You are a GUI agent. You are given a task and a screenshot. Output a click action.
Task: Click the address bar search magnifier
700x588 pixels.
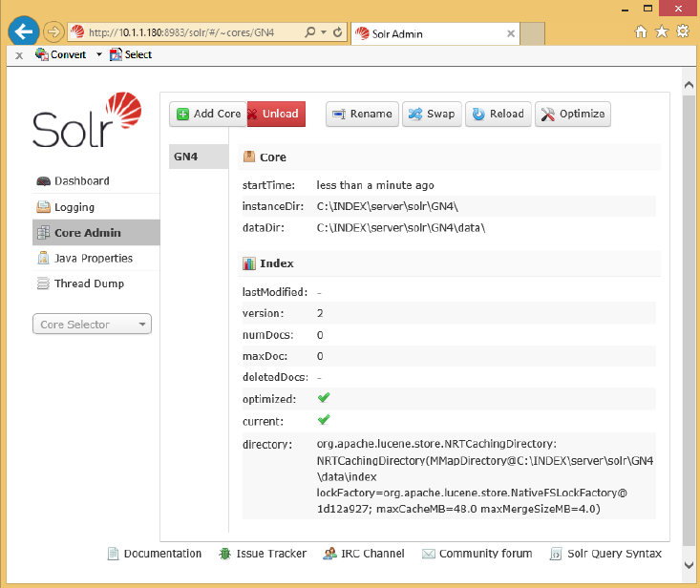pyautogui.click(x=309, y=32)
